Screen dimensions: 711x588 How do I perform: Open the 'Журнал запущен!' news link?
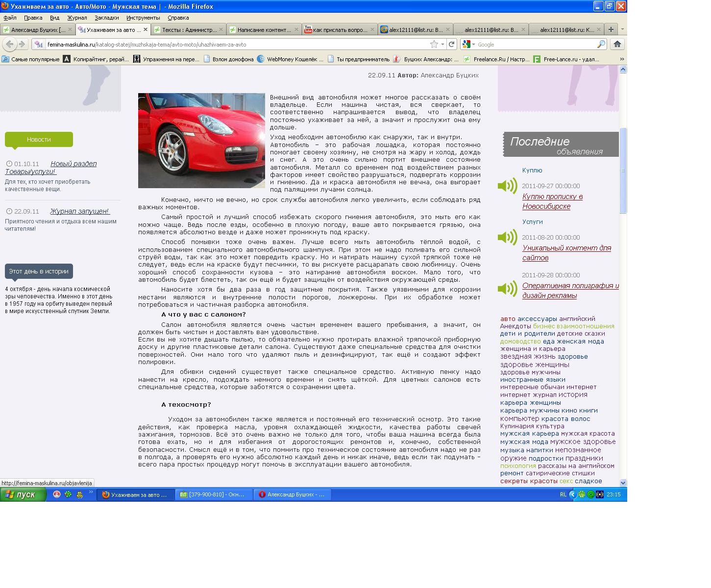[x=80, y=211]
